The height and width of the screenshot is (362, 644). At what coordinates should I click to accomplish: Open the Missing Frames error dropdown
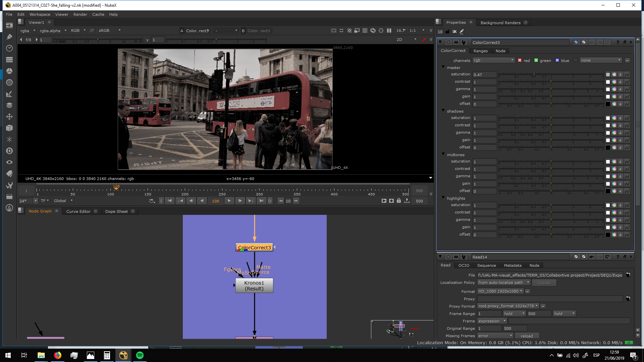pyautogui.click(x=495, y=336)
